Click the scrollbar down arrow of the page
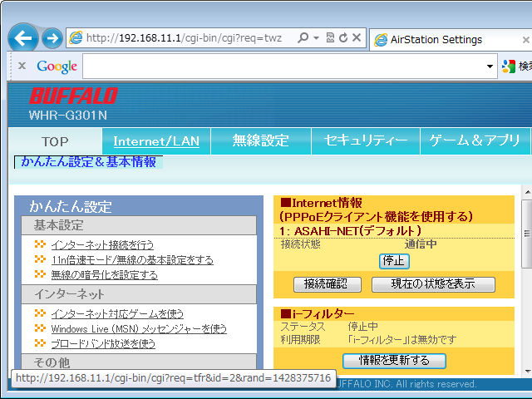 pyautogui.click(x=527, y=372)
